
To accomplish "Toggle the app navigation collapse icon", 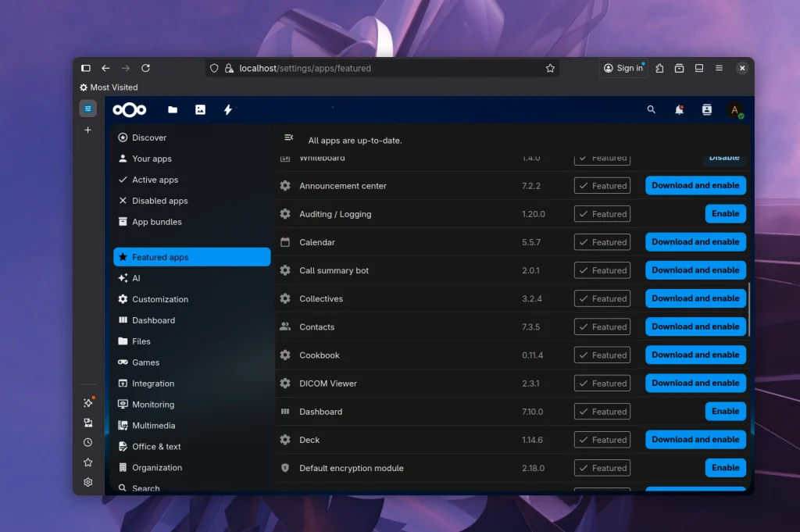I will click(288, 137).
